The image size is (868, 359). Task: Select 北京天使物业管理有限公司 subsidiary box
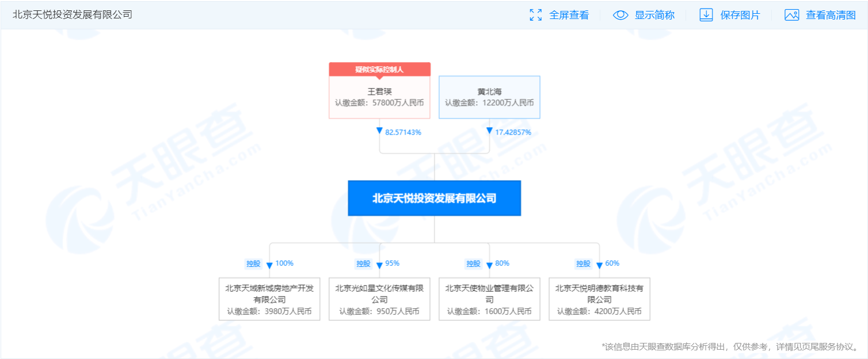pyautogui.click(x=489, y=299)
